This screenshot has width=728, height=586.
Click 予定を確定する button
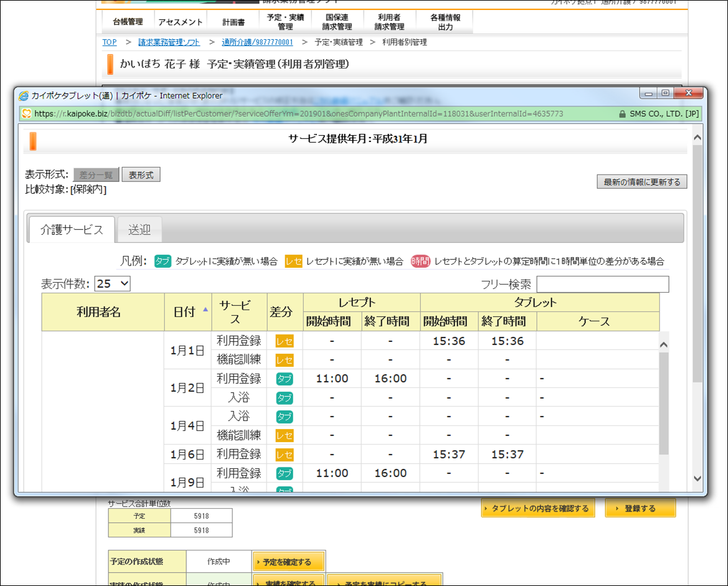(288, 562)
